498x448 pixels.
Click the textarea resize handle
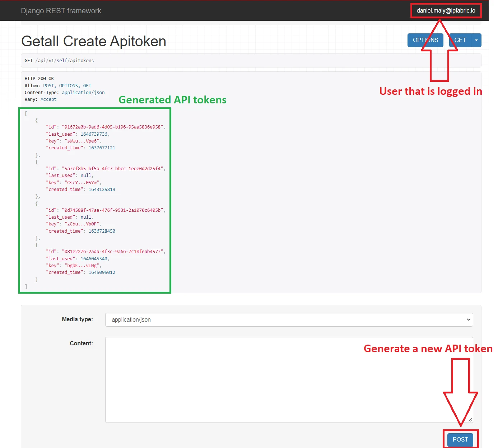click(x=470, y=420)
